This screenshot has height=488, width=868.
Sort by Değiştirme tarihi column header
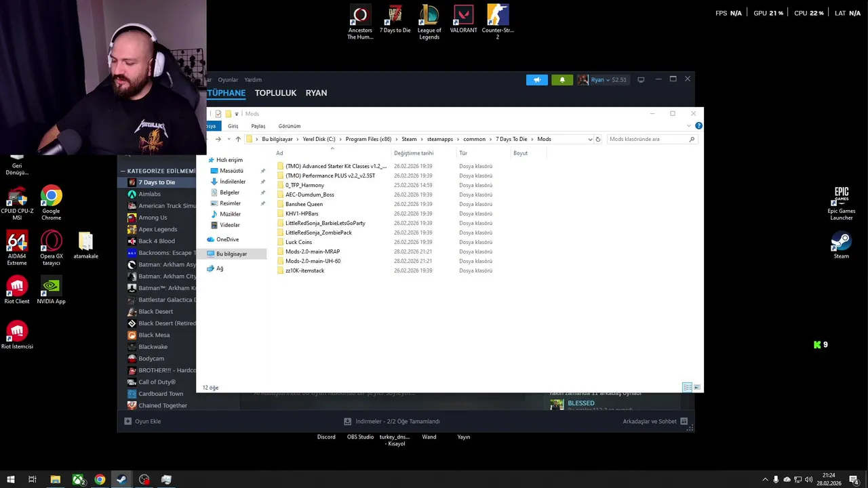[x=414, y=153]
